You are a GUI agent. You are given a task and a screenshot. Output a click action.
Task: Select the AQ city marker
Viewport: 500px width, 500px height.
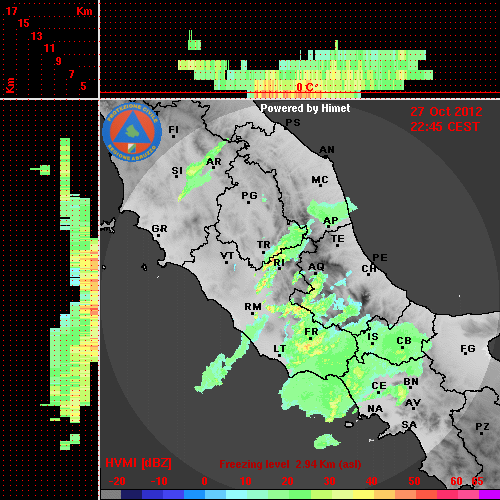click(x=316, y=273)
